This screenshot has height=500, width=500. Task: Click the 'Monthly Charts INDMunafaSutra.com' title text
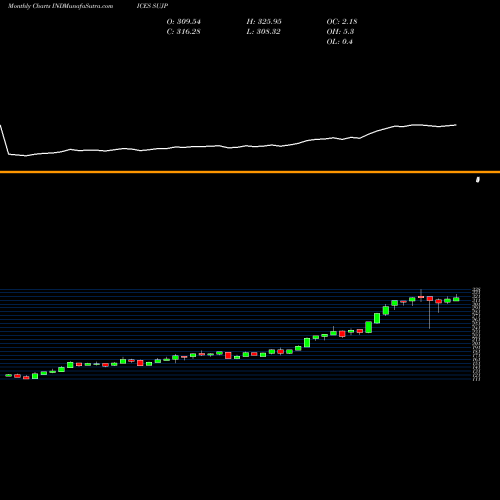click(60, 6)
